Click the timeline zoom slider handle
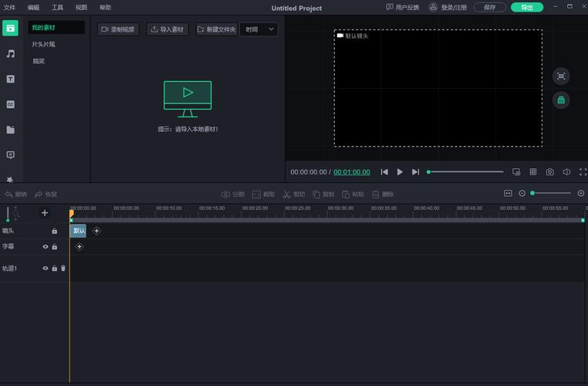The width and height of the screenshot is (588, 386). (532, 193)
